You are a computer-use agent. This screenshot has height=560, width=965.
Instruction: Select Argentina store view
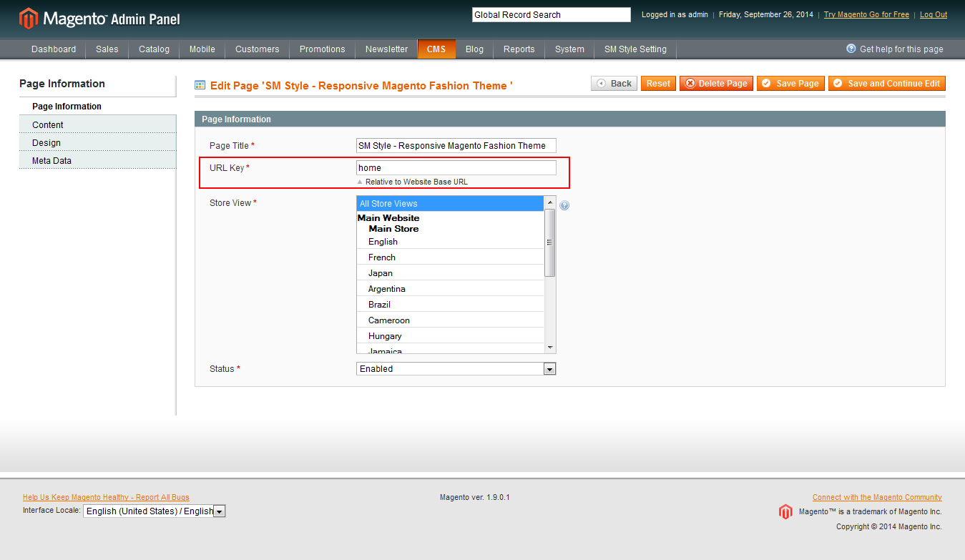pos(451,289)
